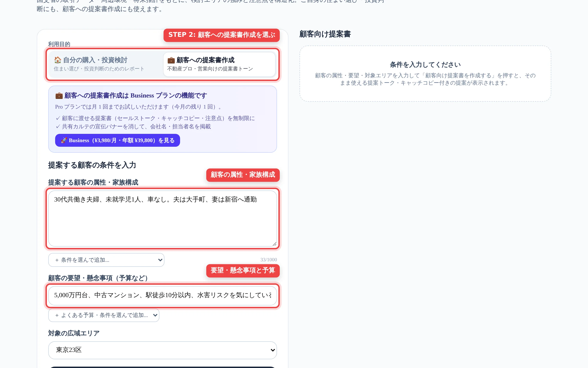Select 顧客への提案書作成 purpose option

pyautogui.click(x=219, y=64)
